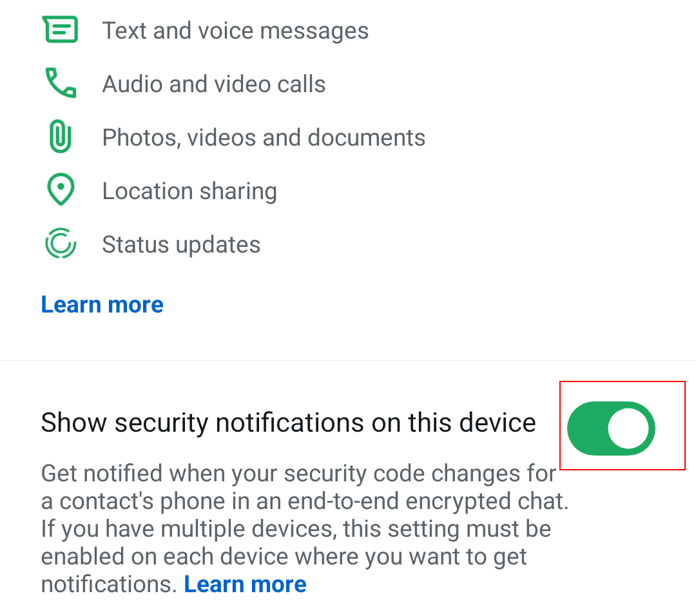Open Learn more link after 'notifications.'
Screen dimensions: 696x616
[x=245, y=584]
